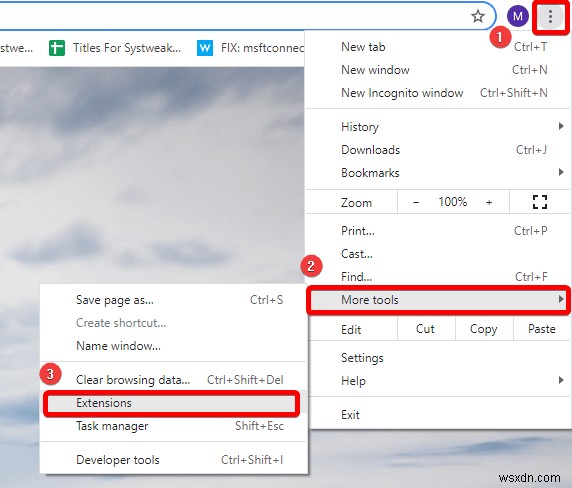Choose Print... from the menu
This screenshot has height=488, width=572.
pos(437,231)
